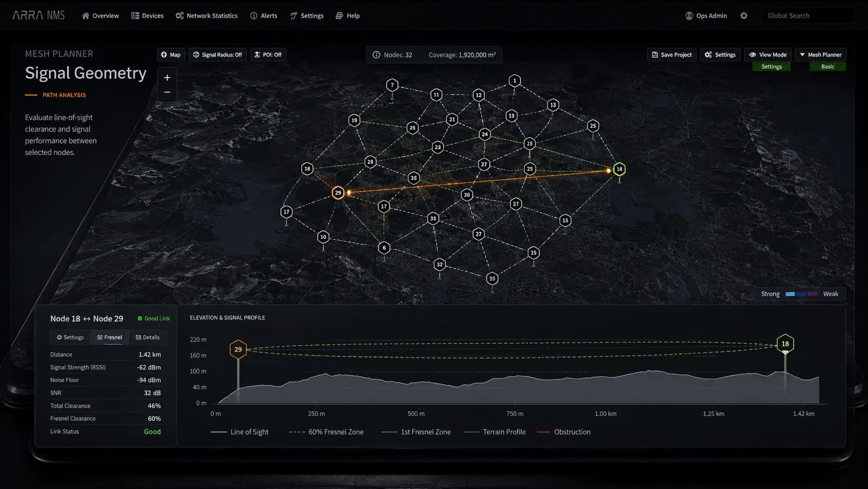Viewport: 868px width, 489px height.
Task: Open the Devices page
Action: [147, 16]
